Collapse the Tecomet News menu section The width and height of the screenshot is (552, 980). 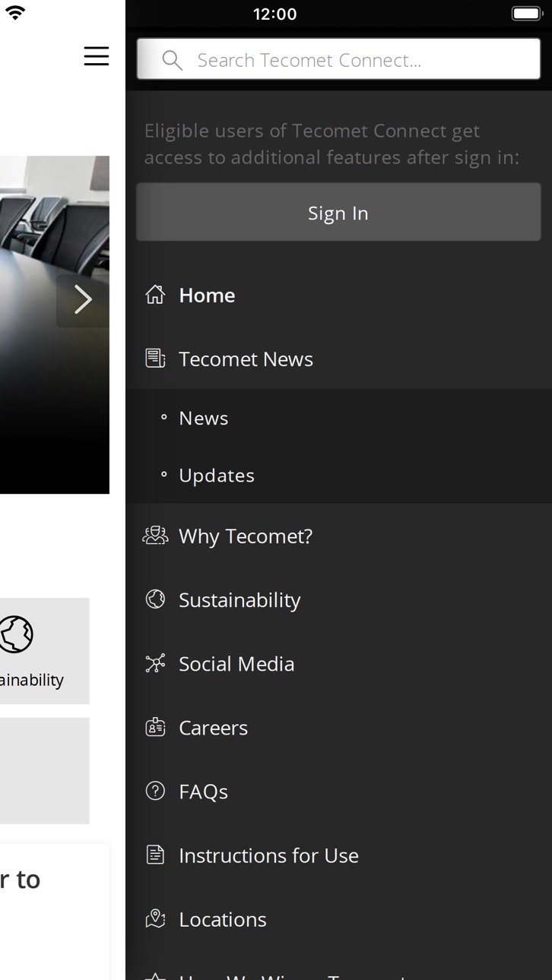338,359
